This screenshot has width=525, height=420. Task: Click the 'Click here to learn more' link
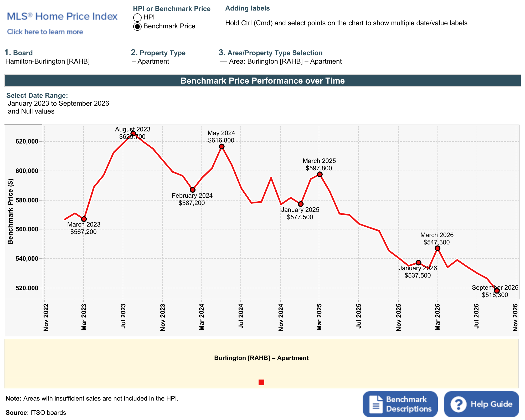coord(45,32)
